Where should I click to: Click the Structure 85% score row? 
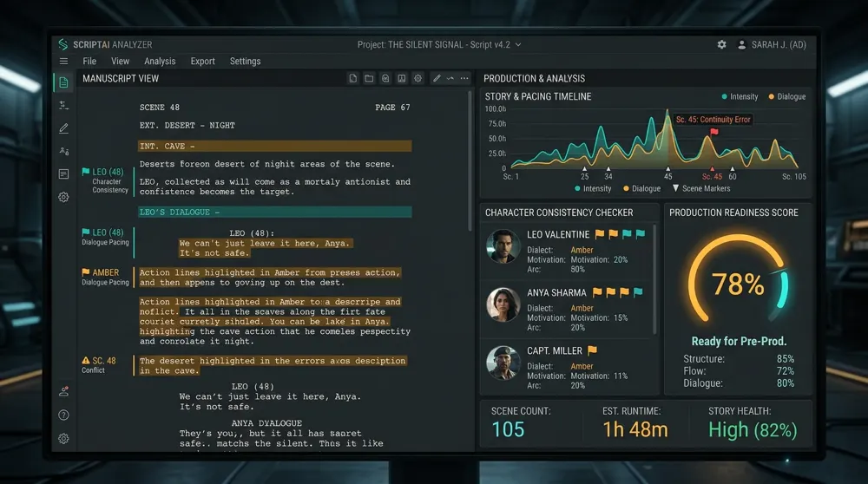[x=739, y=359]
